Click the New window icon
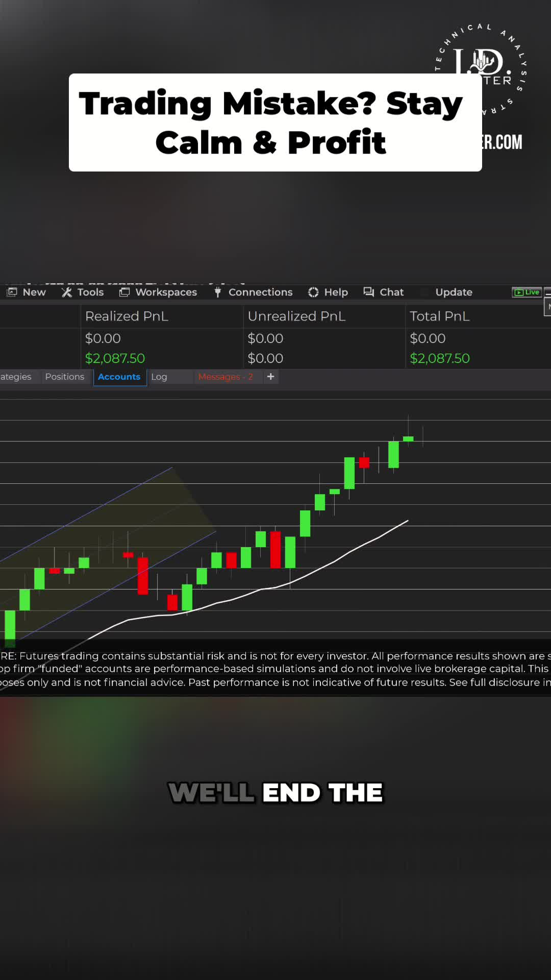The width and height of the screenshot is (551, 980). coord(12,292)
